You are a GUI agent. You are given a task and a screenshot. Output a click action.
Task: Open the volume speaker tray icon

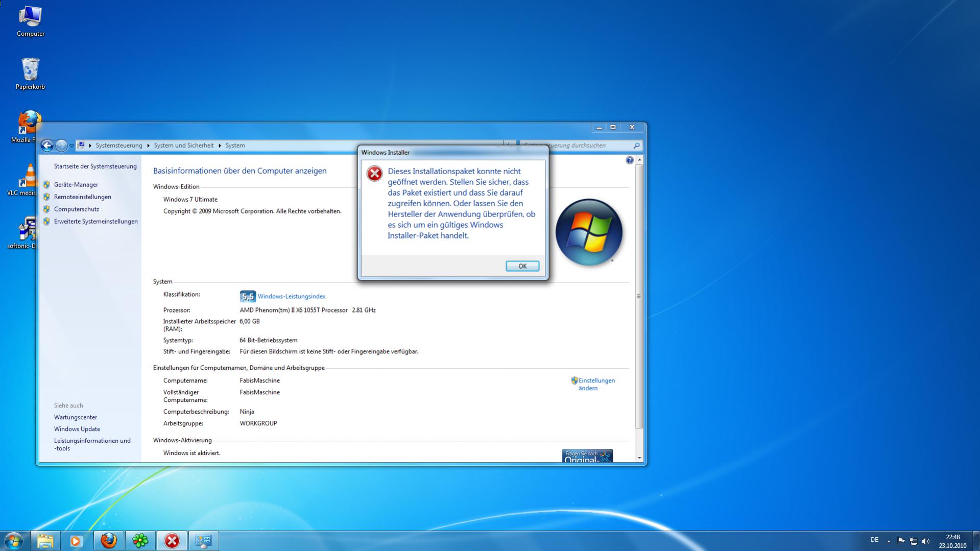pos(926,541)
